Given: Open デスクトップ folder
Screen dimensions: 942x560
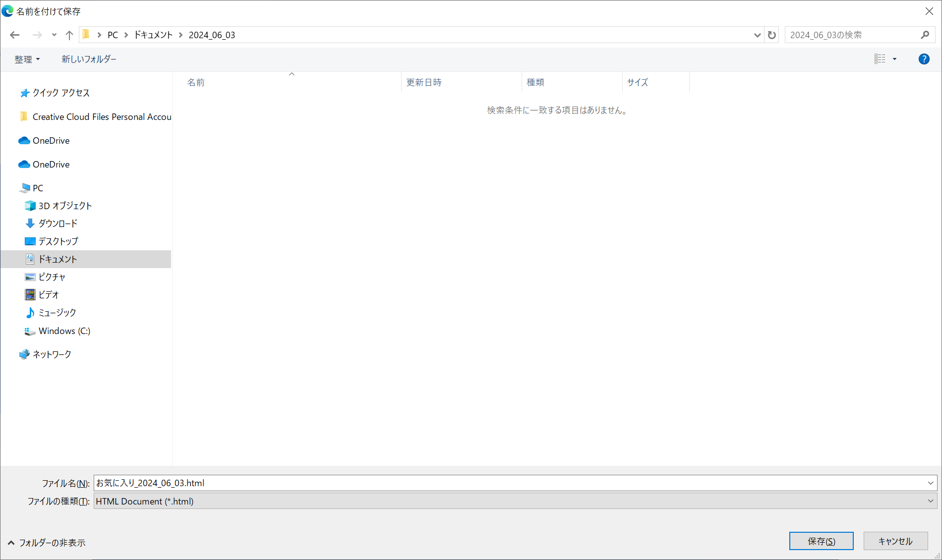Looking at the screenshot, I should [x=59, y=241].
